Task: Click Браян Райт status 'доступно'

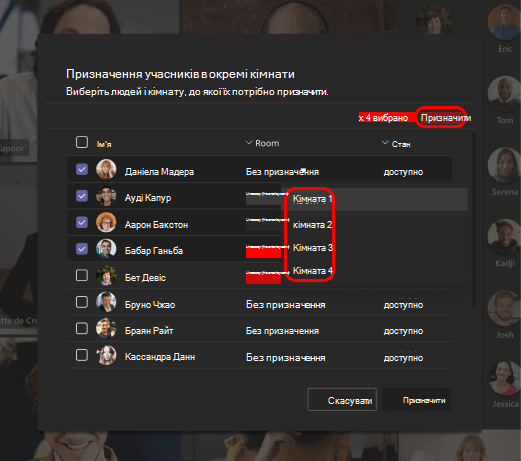Action: point(403,331)
